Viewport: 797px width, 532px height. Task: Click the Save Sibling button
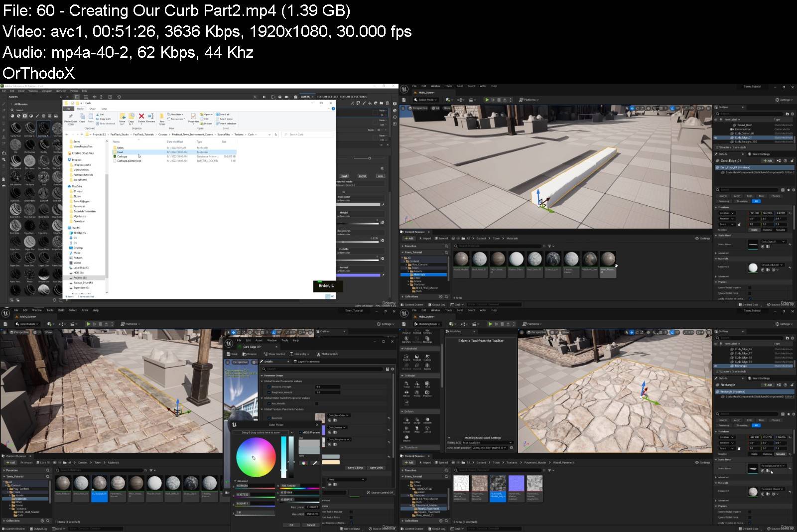click(x=355, y=468)
